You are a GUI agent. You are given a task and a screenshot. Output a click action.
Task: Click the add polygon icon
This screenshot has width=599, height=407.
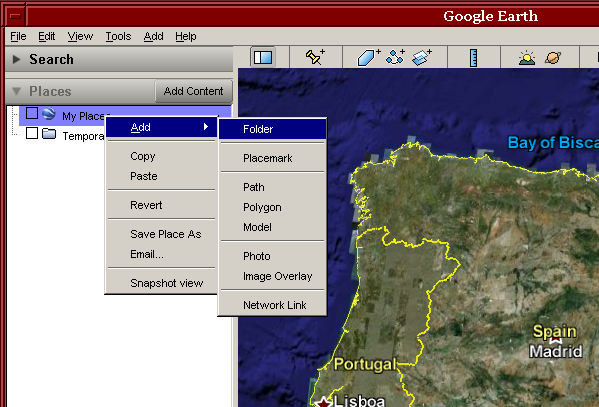coord(369,57)
